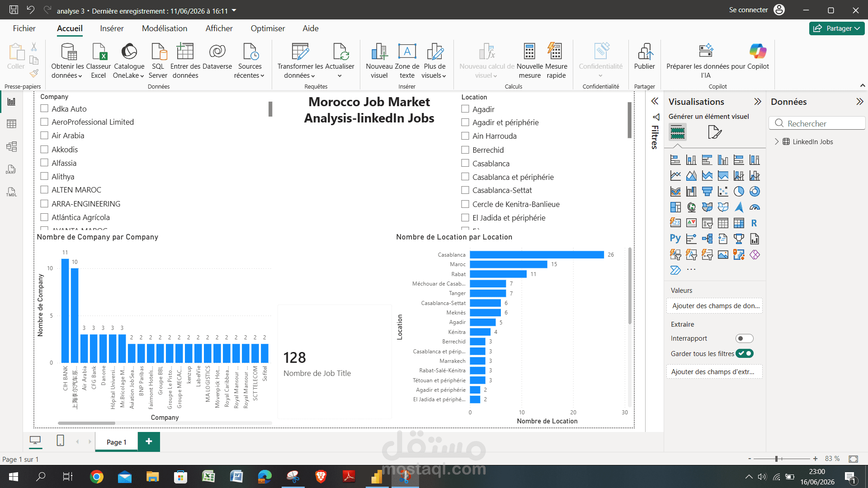The width and height of the screenshot is (868, 488).
Task: Click Ajouter des champs d'extraction
Action: [714, 372]
